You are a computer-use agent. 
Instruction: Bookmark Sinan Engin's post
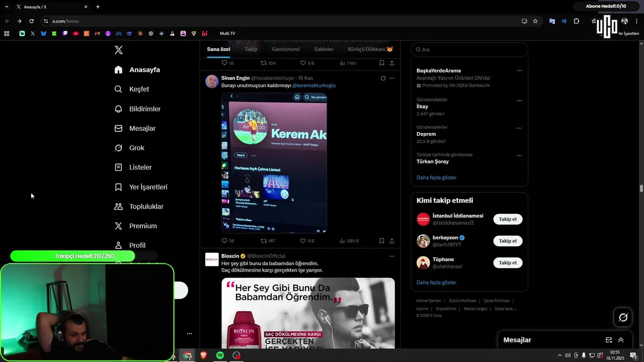pos(382,241)
